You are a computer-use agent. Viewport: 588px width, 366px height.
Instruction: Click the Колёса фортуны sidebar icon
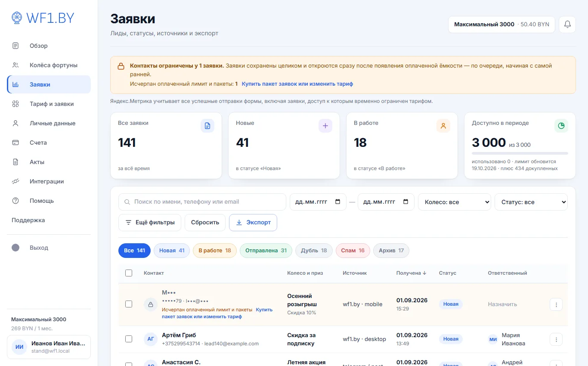coord(15,65)
